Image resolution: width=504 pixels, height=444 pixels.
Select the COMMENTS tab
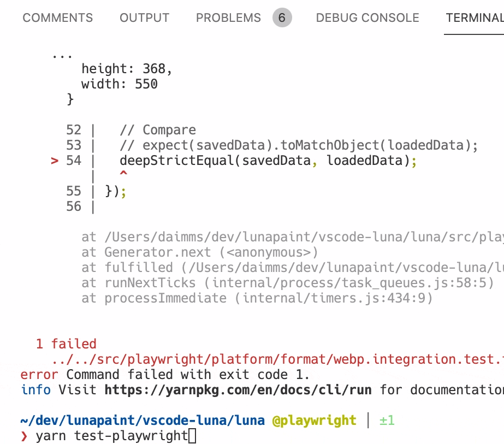click(57, 17)
